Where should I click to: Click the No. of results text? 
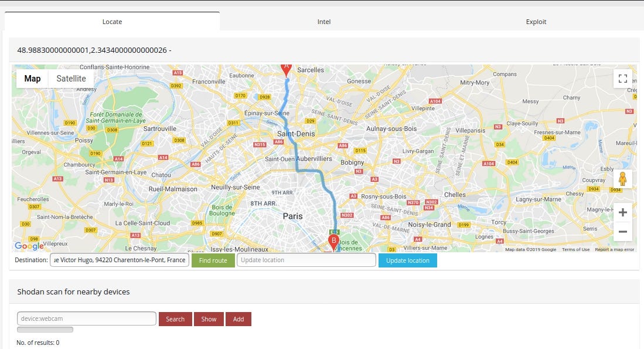pyautogui.click(x=38, y=343)
